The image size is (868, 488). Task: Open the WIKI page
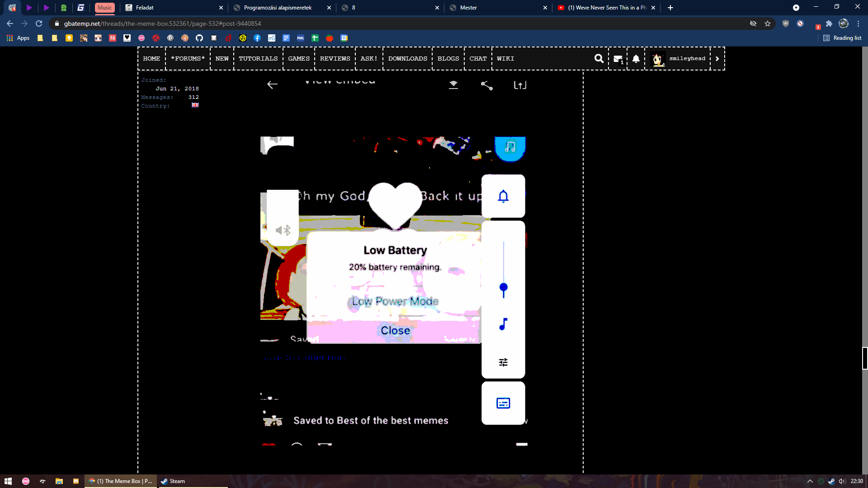point(505,58)
